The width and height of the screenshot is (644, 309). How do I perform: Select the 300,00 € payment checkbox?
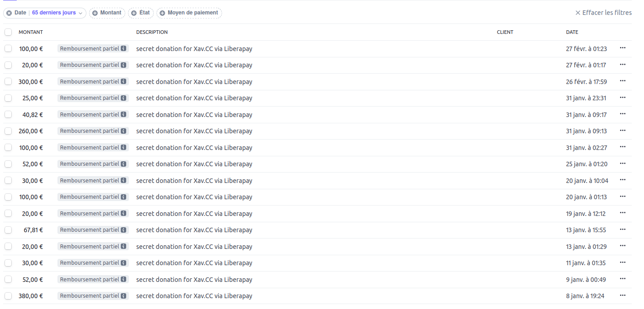coord(8,81)
